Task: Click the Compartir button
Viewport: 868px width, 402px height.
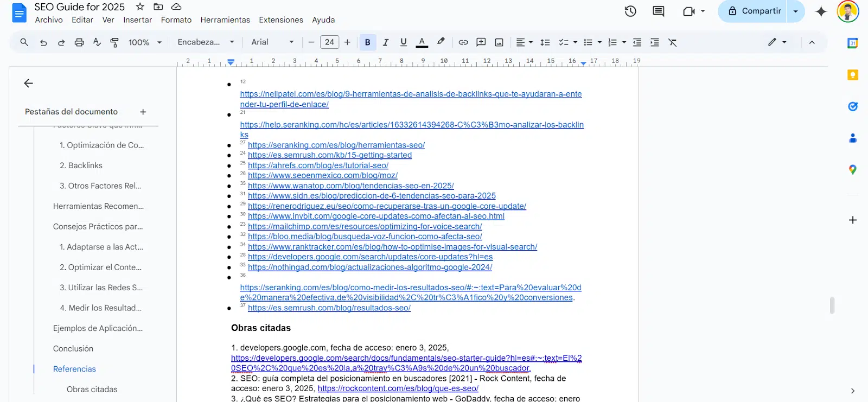Action: (753, 11)
